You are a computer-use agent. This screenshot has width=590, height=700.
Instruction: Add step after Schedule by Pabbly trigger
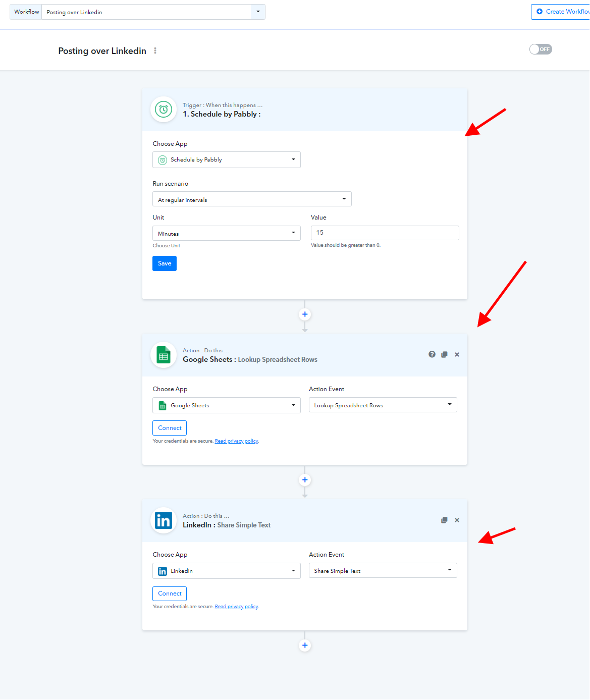click(305, 314)
